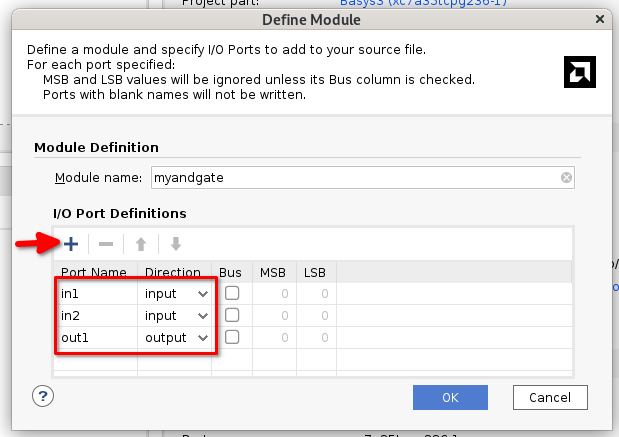Remove selected port with minus icon

106,244
